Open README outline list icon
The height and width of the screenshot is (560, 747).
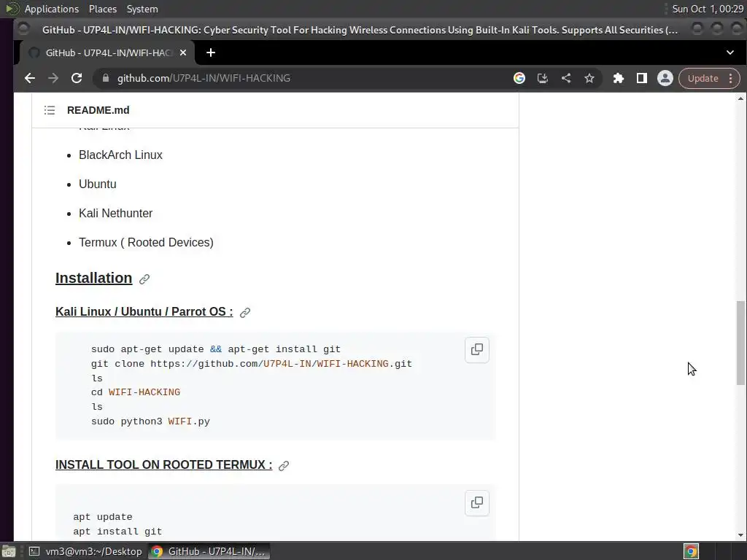50,111
